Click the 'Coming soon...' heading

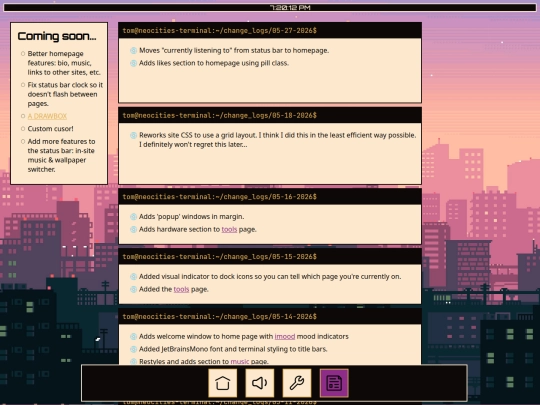(x=57, y=36)
